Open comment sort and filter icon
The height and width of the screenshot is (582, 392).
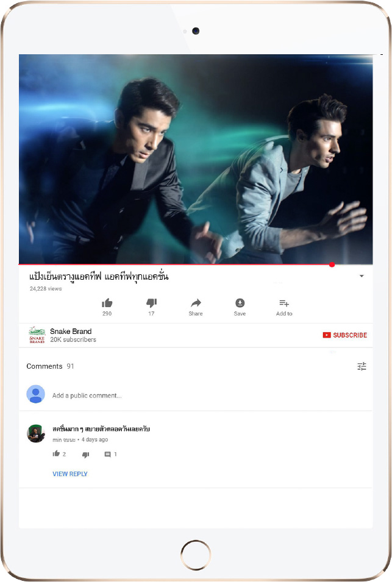coord(362,366)
